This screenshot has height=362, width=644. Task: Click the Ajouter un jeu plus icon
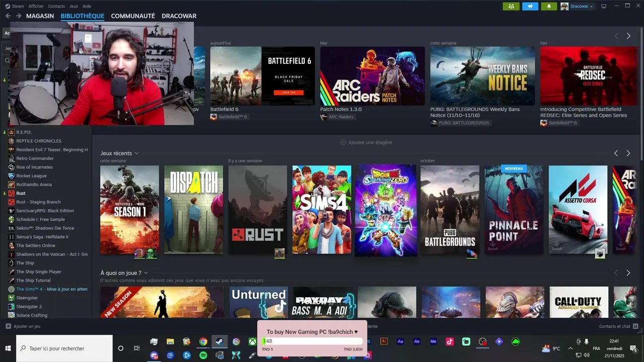coord(8,326)
